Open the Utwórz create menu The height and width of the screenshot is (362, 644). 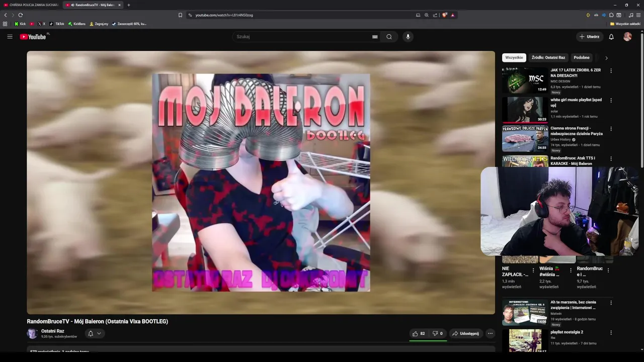[590, 37]
